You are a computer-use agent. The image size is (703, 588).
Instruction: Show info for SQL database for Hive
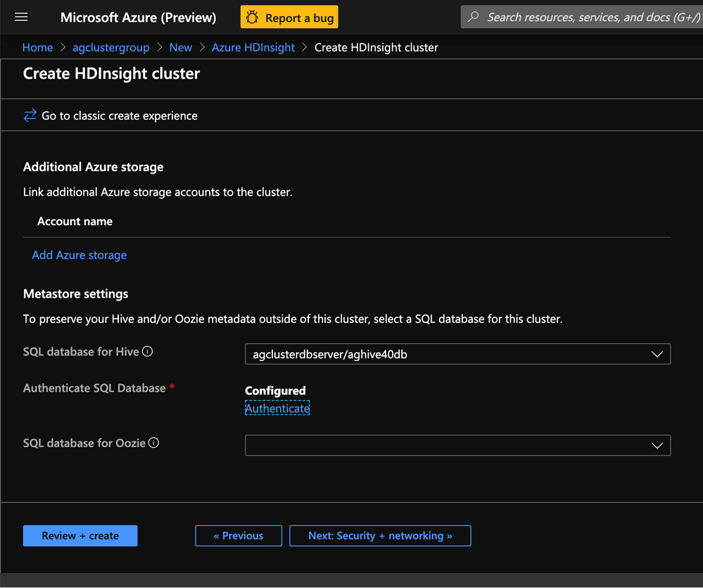click(x=148, y=352)
